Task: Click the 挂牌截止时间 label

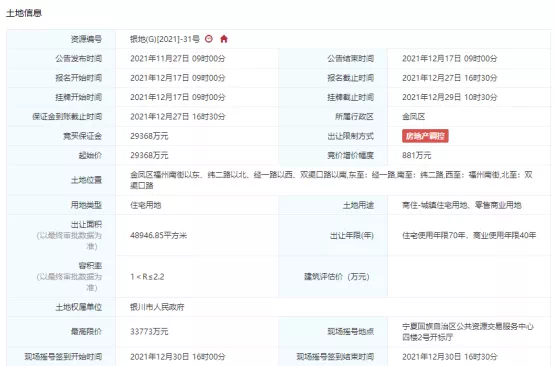Action: tap(350, 97)
